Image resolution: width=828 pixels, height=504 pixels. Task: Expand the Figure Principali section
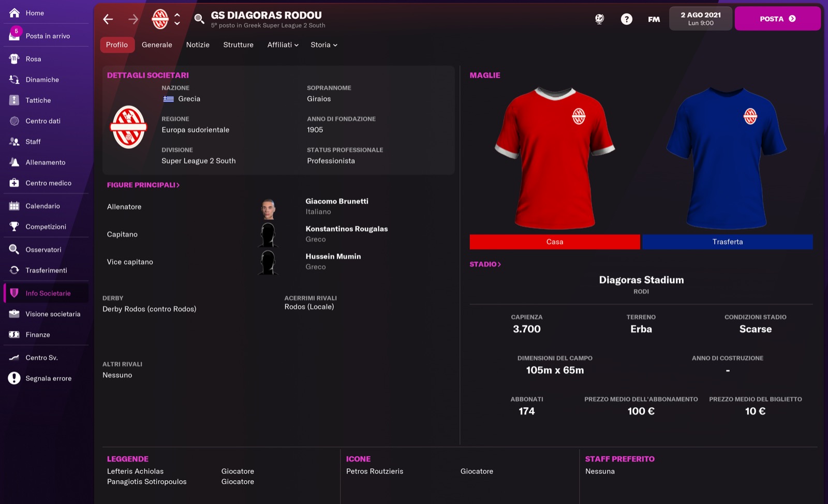[x=143, y=185]
